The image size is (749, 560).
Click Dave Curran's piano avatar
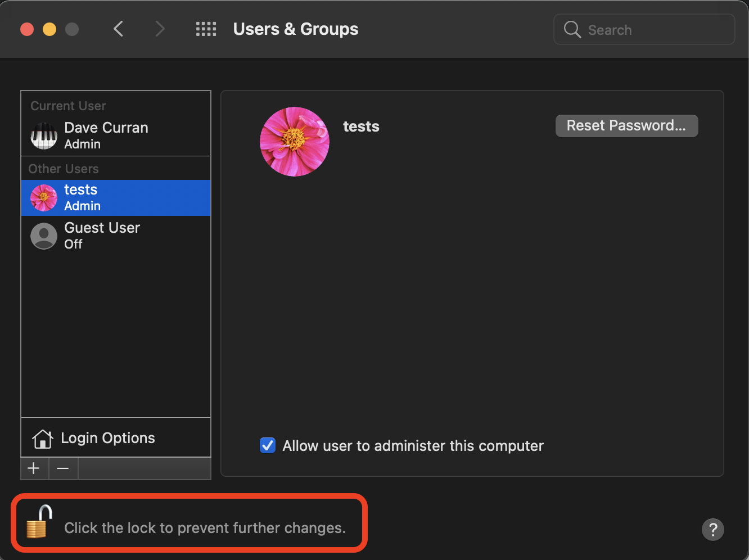(44, 136)
